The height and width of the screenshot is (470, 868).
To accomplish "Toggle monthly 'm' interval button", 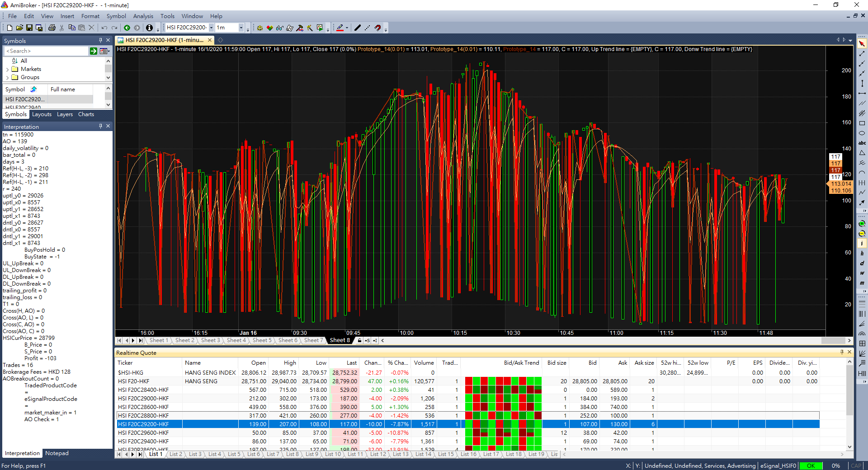I will pyautogui.click(x=862, y=283).
